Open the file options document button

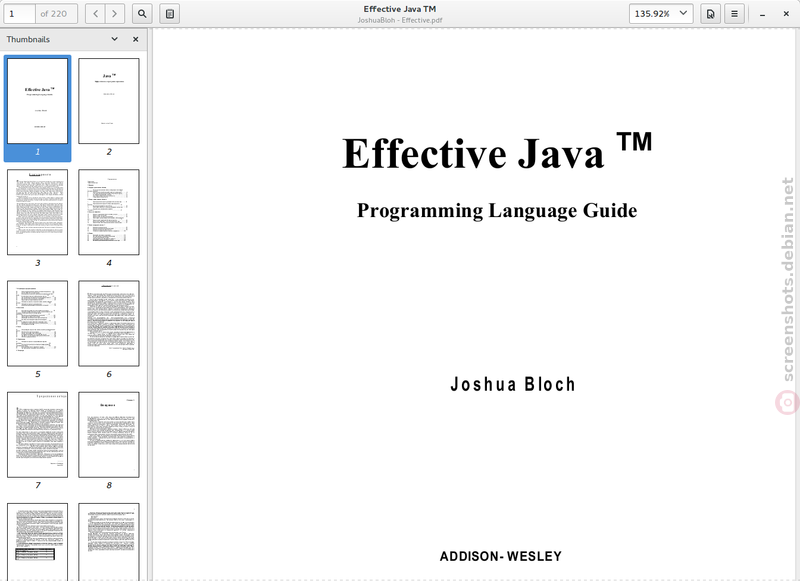click(x=710, y=14)
